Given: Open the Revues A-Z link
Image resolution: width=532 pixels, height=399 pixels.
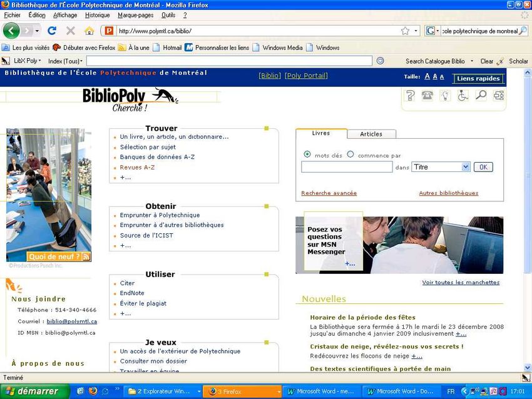Looking at the screenshot, I should coord(137,167).
